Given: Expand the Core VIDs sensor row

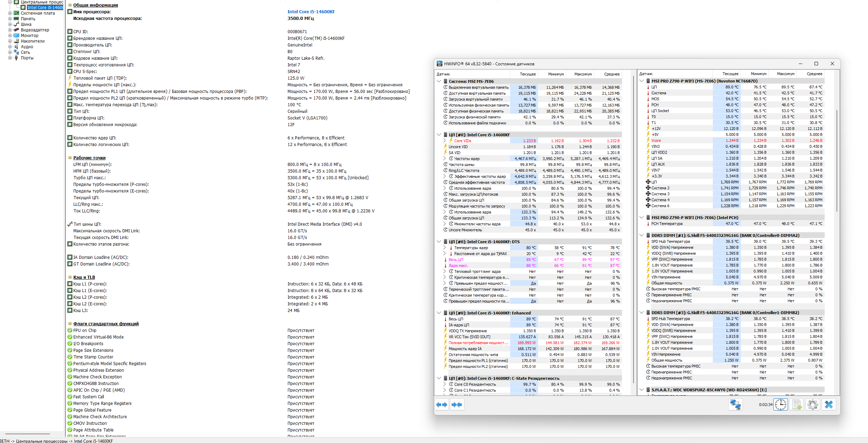Looking at the screenshot, I should pos(444,141).
